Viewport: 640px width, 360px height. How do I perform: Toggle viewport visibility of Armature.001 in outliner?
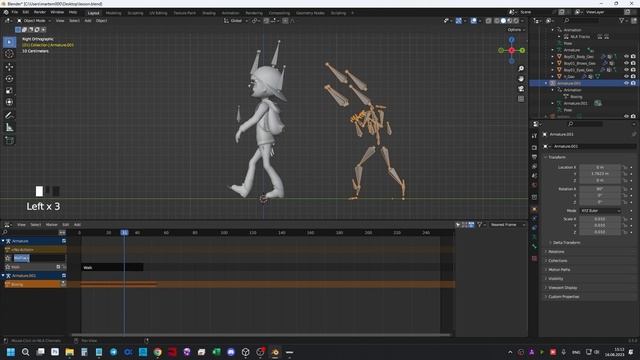[x=627, y=83]
